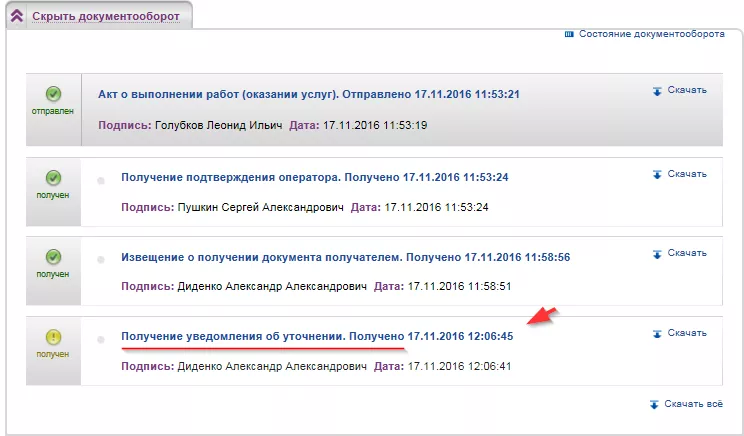Click the grey bullet before Получение подтверждения оператора
The width and height of the screenshot is (744, 436).
pos(101,180)
